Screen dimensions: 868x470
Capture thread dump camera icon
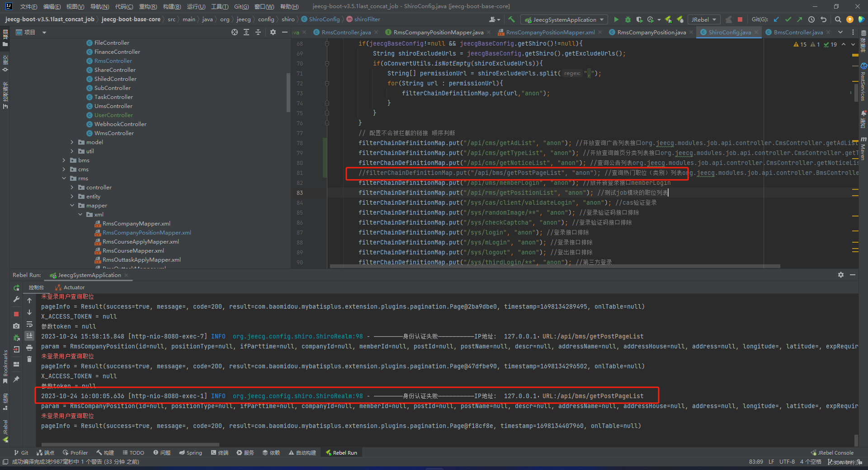pyautogui.click(x=16, y=325)
